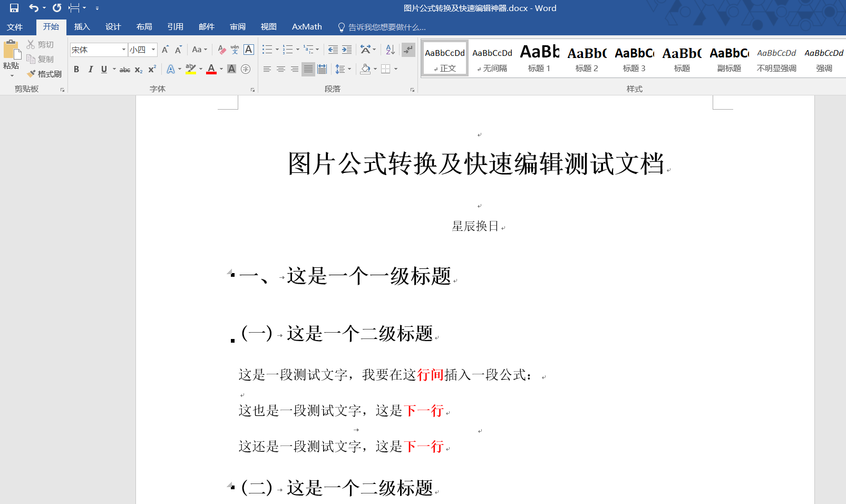Save the document with the floppy icon
This screenshot has height=504, width=846.
tap(14, 8)
